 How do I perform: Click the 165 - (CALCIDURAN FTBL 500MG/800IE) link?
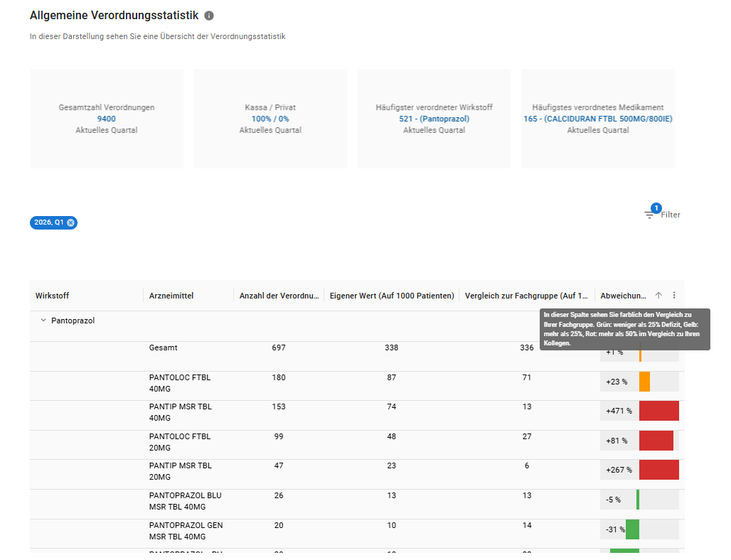click(597, 119)
